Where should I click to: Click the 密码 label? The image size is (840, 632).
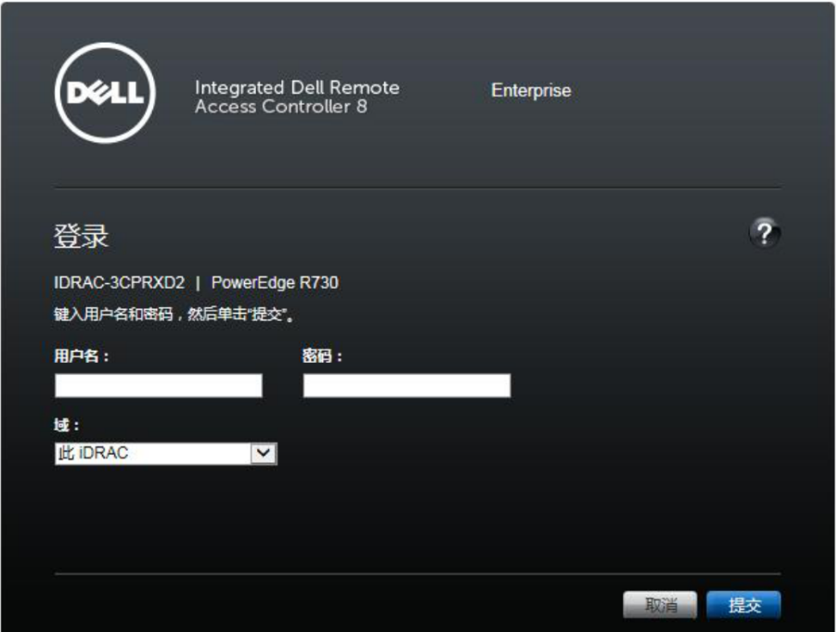click(322, 355)
